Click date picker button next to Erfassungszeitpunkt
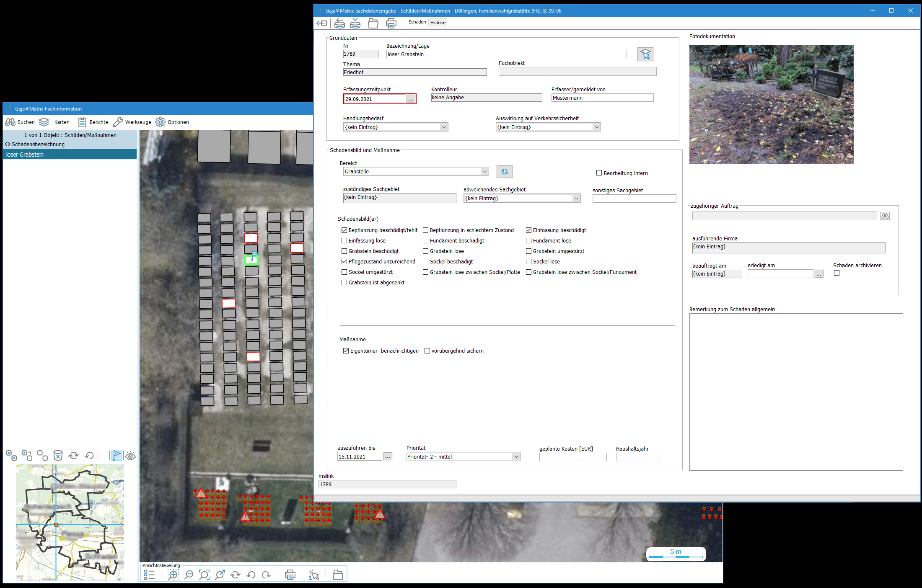This screenshot has width=922, height=588. [411, 99]
